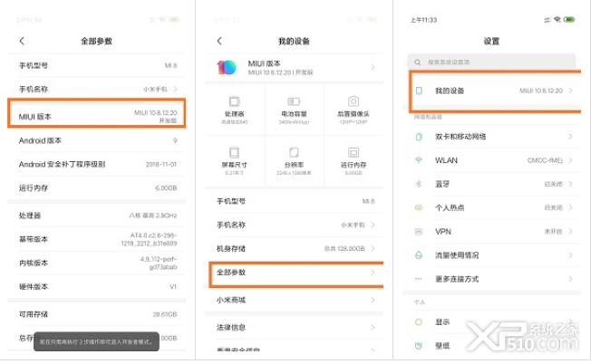
Task: Tap the 双卡和移动网络 SIM icon
Action: [419, 137]
